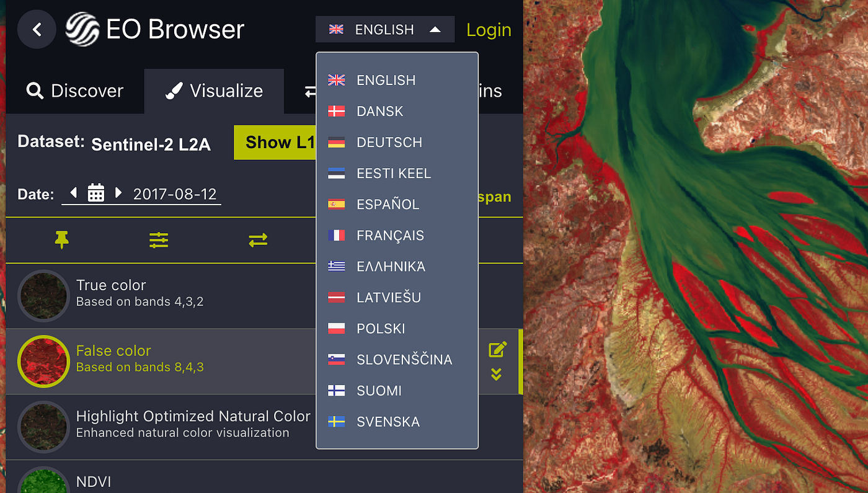
Task: Choose ESPAÑOL in the language list
Action: (x=397, y=204)
